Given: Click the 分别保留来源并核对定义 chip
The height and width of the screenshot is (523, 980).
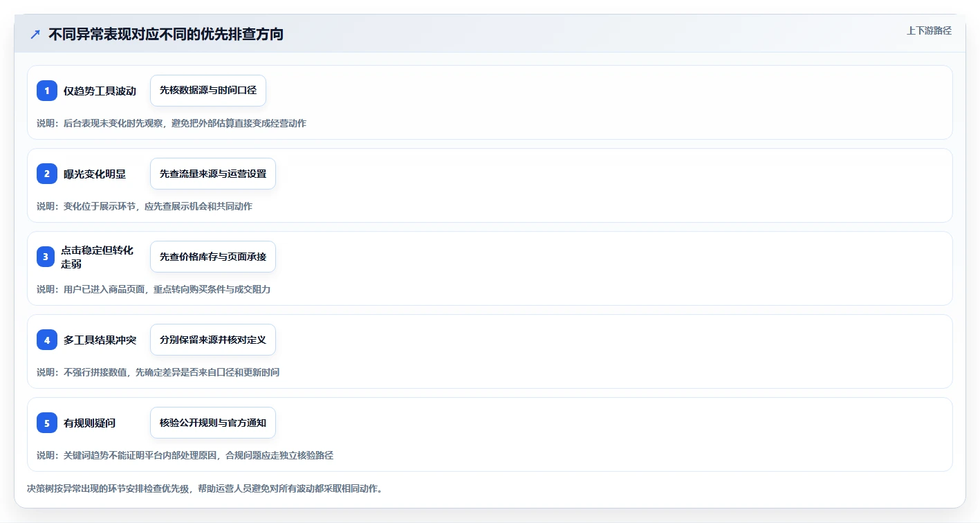Looking at the screenshot, I should tap(213, 340).
